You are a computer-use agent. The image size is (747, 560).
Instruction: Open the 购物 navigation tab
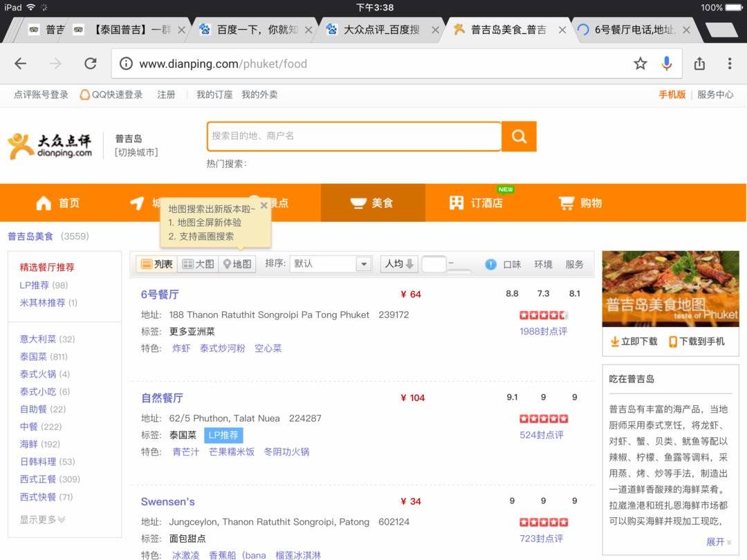[580, 203]
